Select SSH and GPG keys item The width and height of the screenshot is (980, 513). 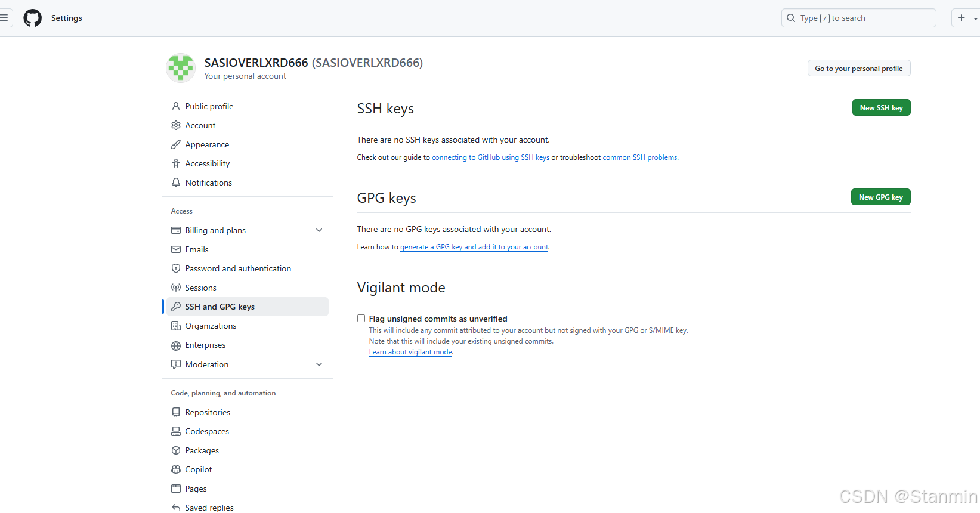click(248, 307)
